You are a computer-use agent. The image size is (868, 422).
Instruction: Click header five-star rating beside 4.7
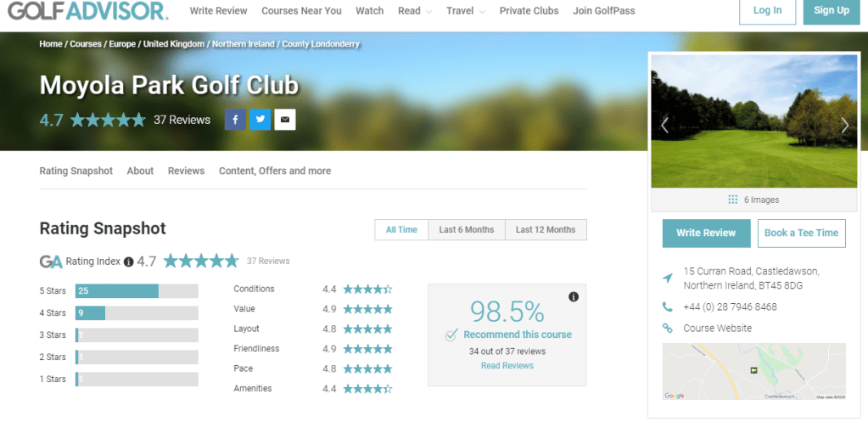pos(108,120)
